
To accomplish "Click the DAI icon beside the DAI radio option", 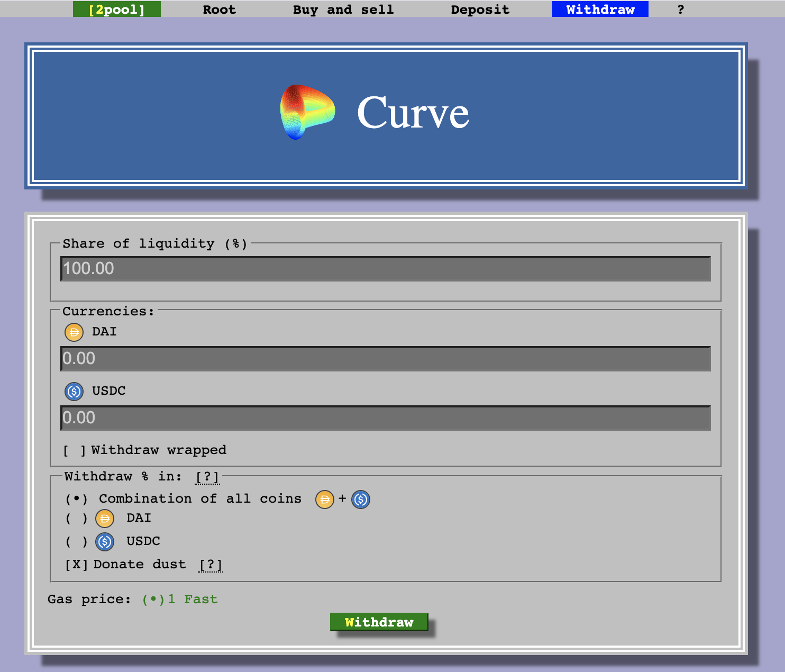I will point(105,519).
